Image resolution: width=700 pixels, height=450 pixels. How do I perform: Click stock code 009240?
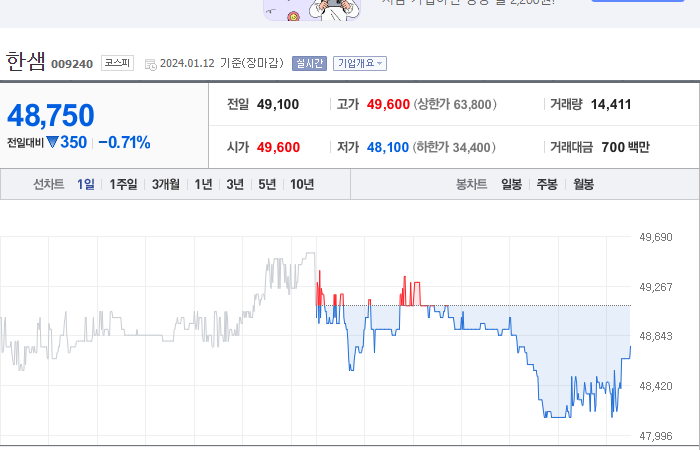[x=72, y=64]
